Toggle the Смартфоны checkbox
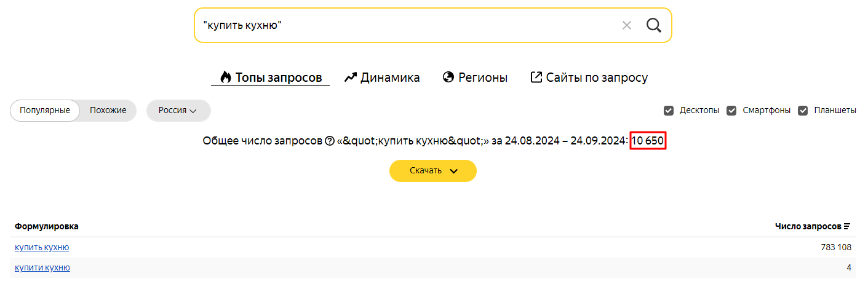The width and height of the screenshot is (868, 284). click(731, 111)
